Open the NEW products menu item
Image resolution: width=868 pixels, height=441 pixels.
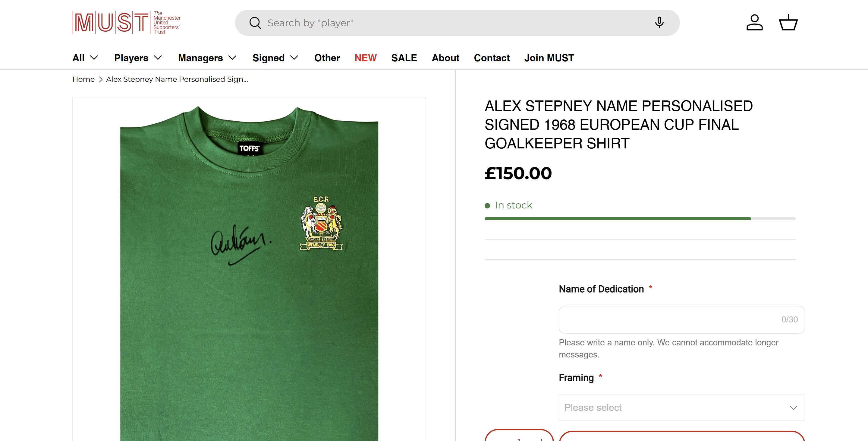(365, 58)
